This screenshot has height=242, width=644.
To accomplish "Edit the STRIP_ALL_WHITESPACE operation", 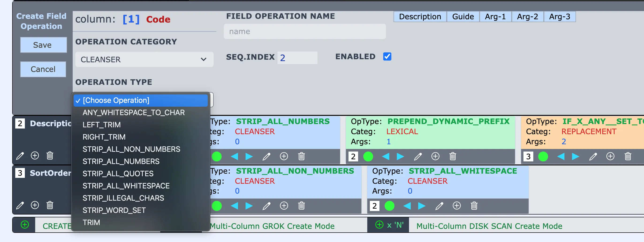I will [439, 206].
